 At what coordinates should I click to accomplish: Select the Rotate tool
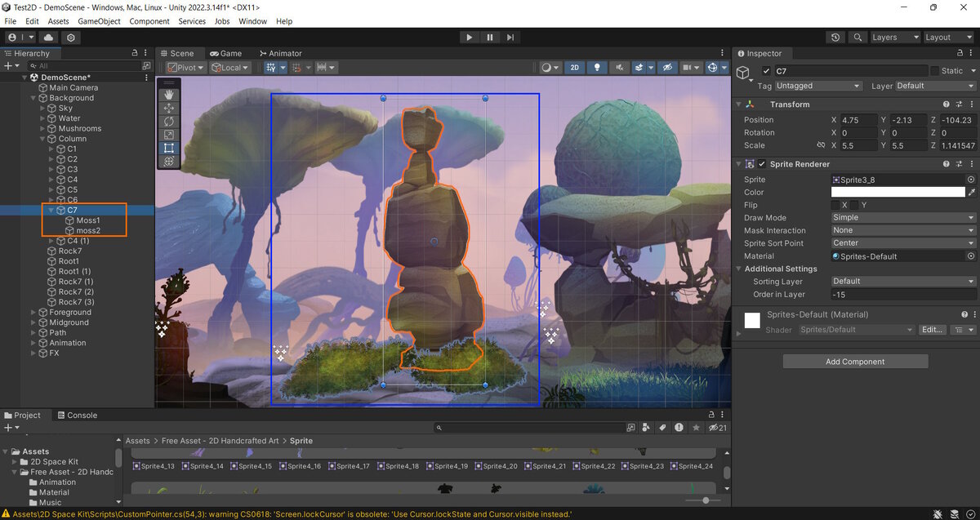[169, 121]
